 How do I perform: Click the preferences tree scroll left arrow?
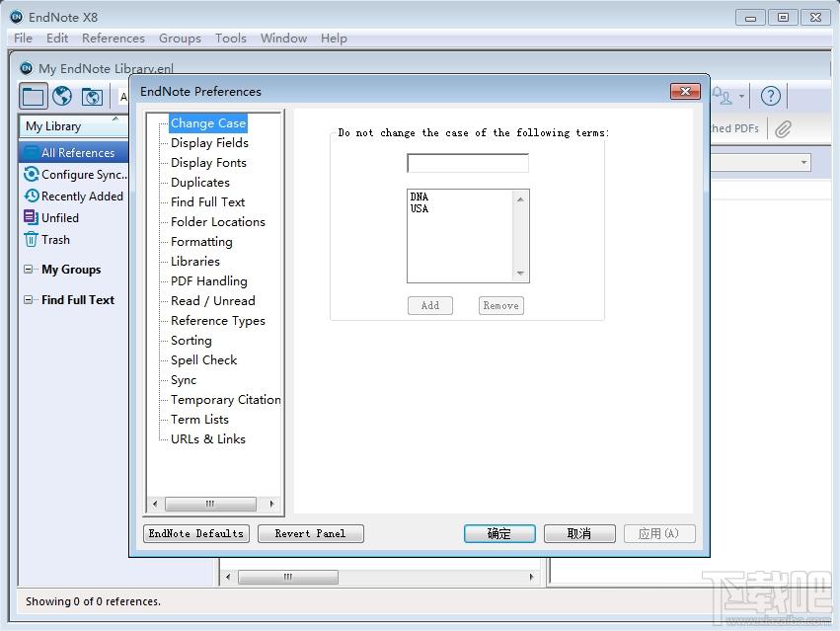155,504
